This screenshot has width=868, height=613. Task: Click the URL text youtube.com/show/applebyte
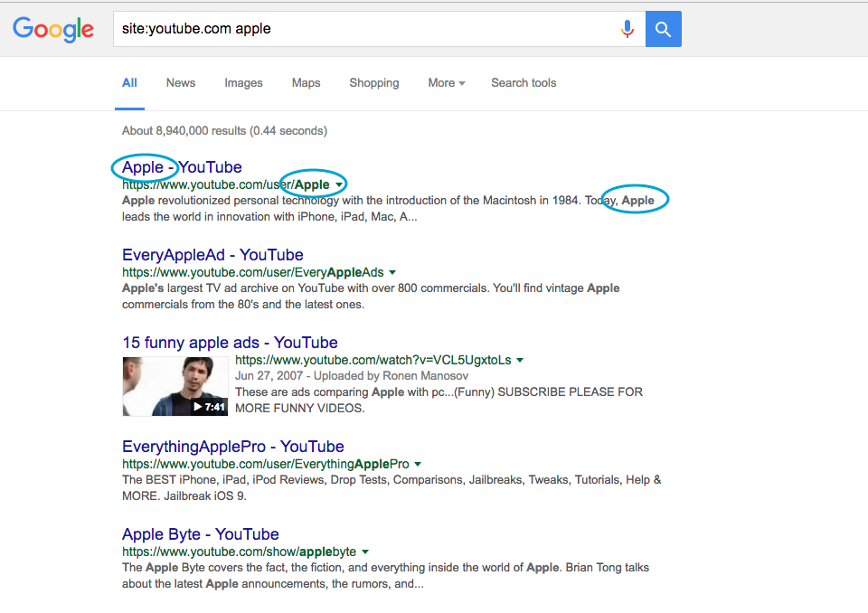coord(239,552)
